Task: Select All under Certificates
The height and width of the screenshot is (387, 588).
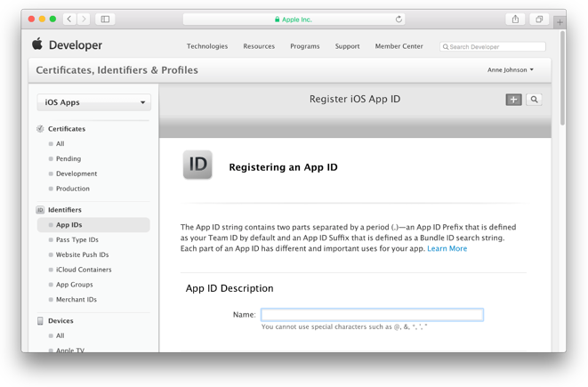Action: point(60,143)
